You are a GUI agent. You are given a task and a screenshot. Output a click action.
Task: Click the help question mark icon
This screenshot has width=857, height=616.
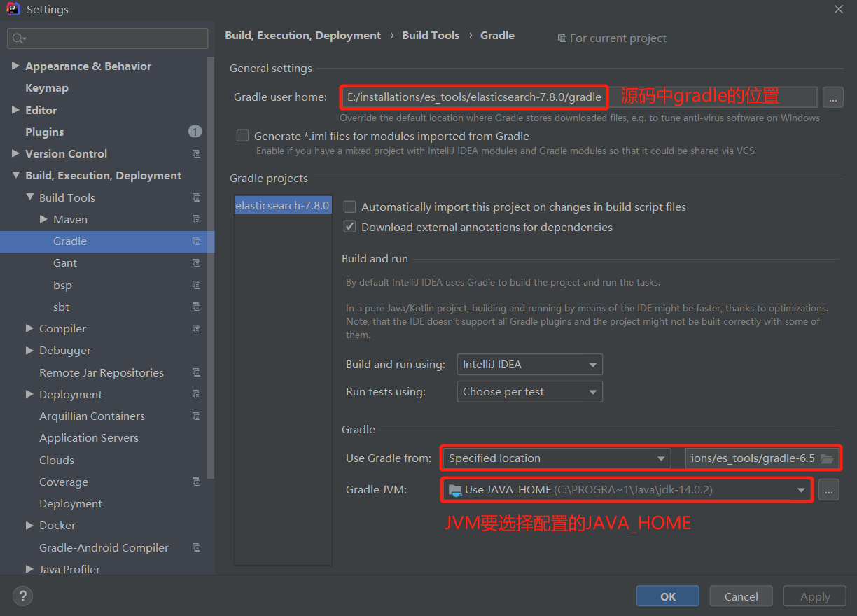pos(22,596)
